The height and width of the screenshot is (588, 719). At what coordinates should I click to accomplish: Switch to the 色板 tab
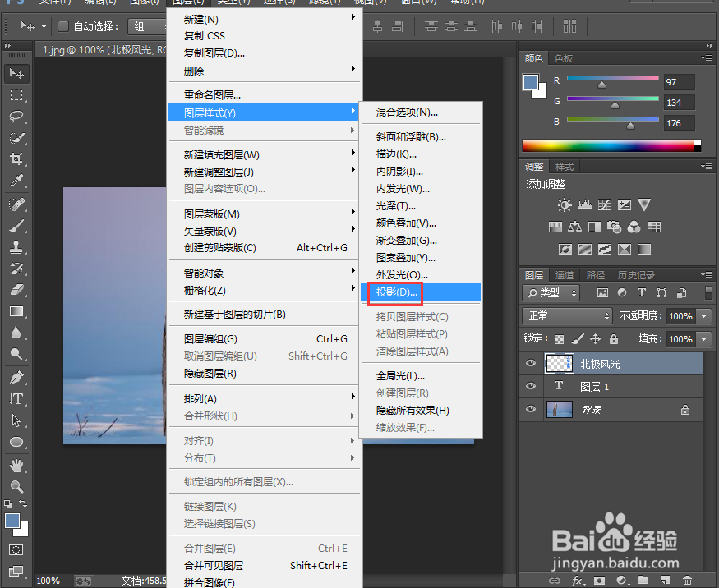click(564, 58)
